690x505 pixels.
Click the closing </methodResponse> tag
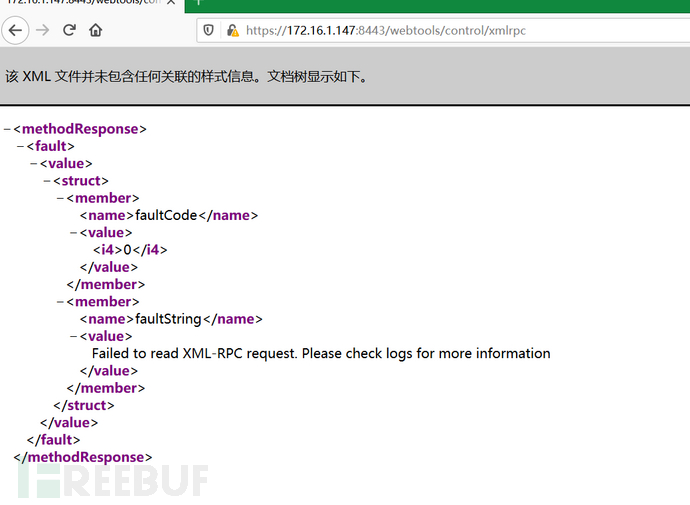coord(83,457)
